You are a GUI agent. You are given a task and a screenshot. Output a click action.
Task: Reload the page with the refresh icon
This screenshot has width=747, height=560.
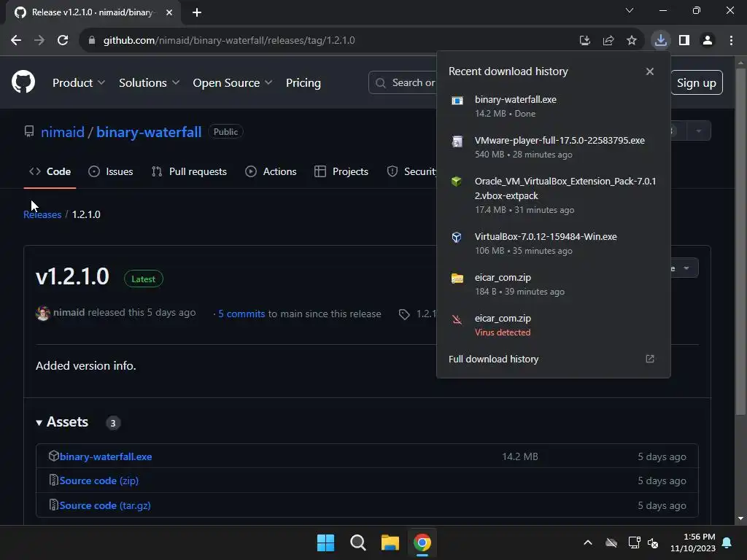click(63, 41)
